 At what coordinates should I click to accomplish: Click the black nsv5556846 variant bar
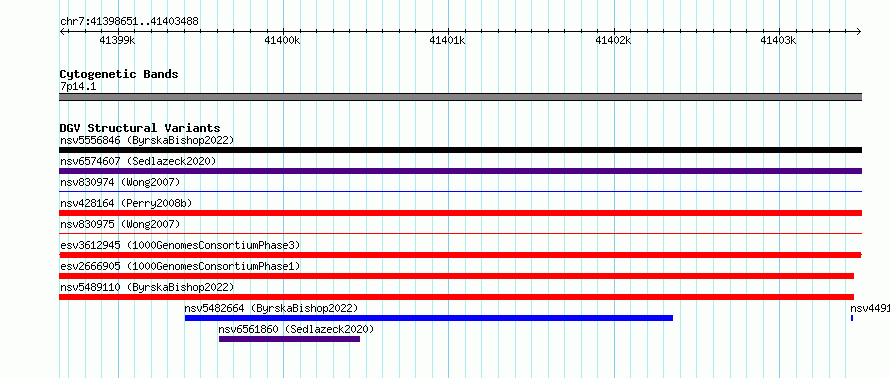pyautogui.click(x=460, y=150)
